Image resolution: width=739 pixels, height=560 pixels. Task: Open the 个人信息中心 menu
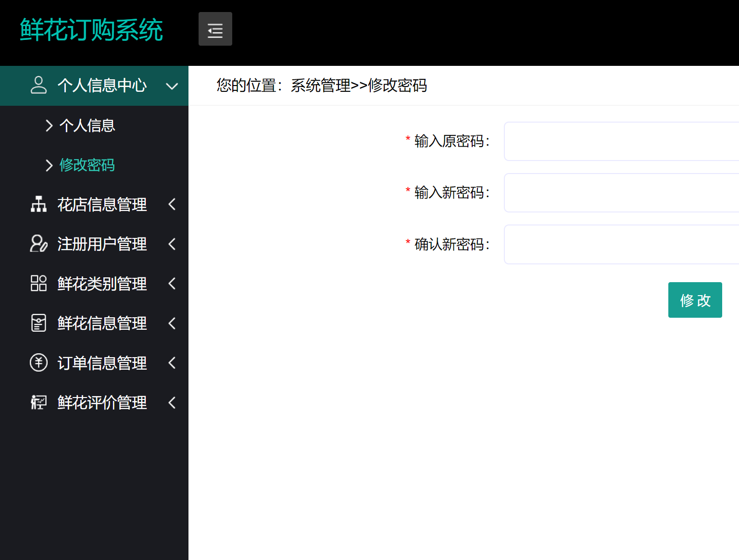(x=94, y=86)
